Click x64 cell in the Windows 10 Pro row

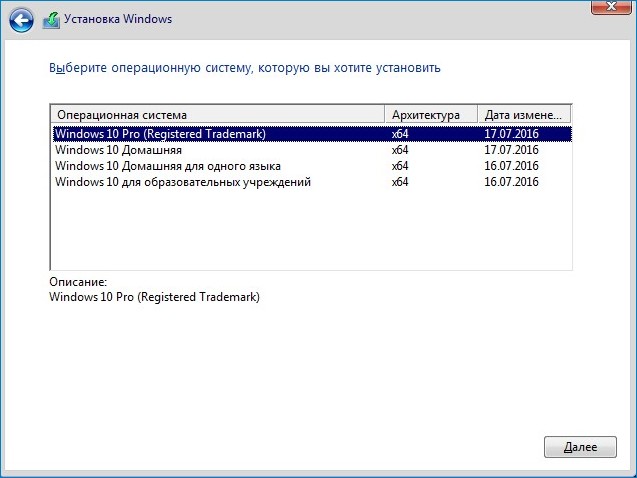(x=401, y=134)
